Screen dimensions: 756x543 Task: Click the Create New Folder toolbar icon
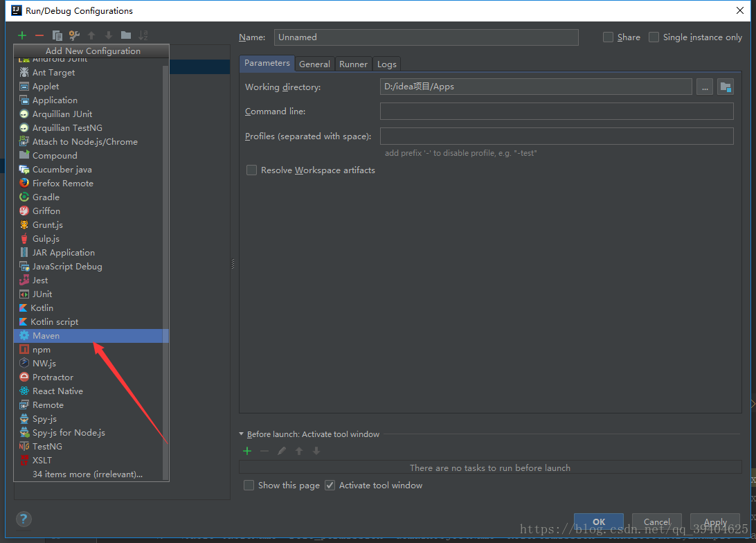tap(126, 35)
